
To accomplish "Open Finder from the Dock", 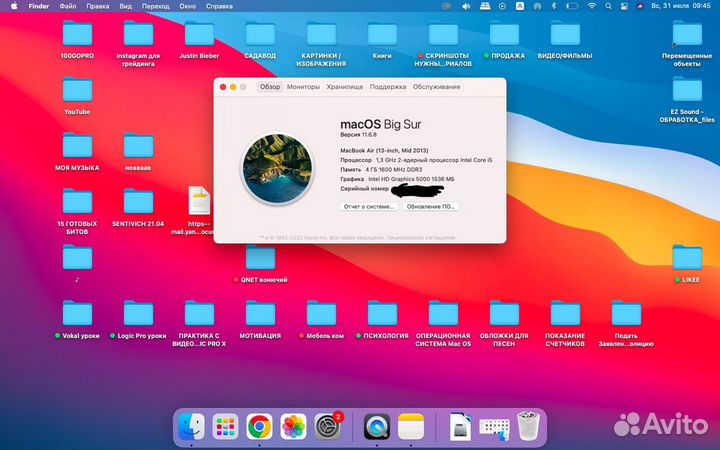I will point(191,427).
